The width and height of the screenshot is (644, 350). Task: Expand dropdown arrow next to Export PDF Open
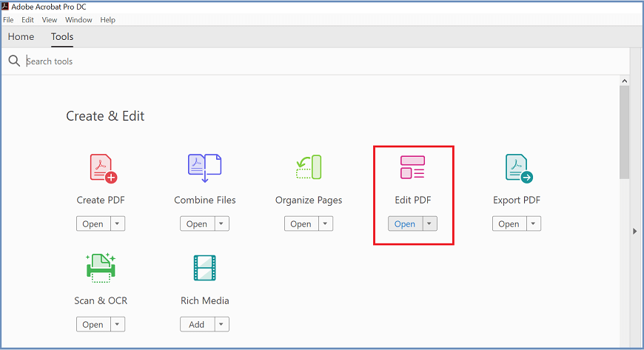534,224
